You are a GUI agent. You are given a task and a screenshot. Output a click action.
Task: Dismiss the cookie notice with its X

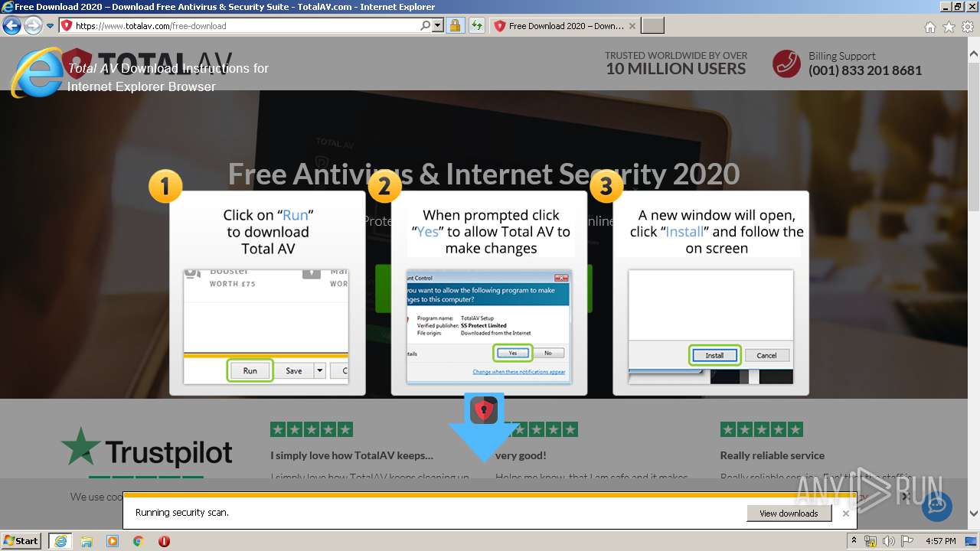(x=905, y=497)
